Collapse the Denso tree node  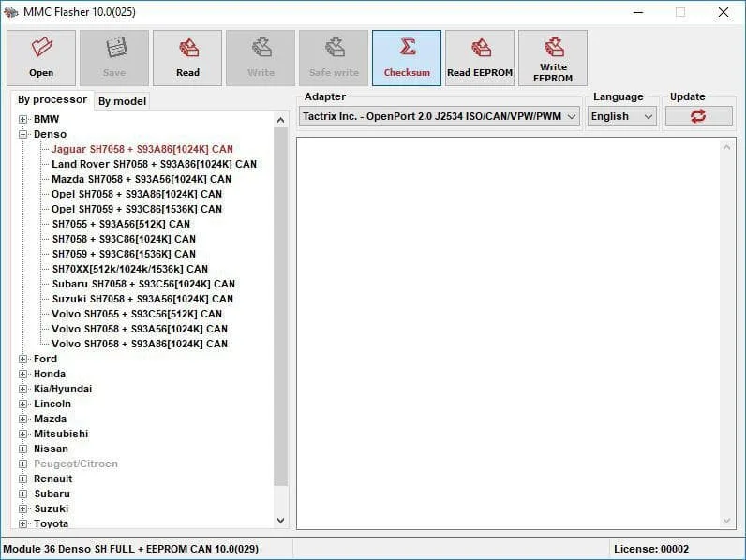click(x=22, y=134)
